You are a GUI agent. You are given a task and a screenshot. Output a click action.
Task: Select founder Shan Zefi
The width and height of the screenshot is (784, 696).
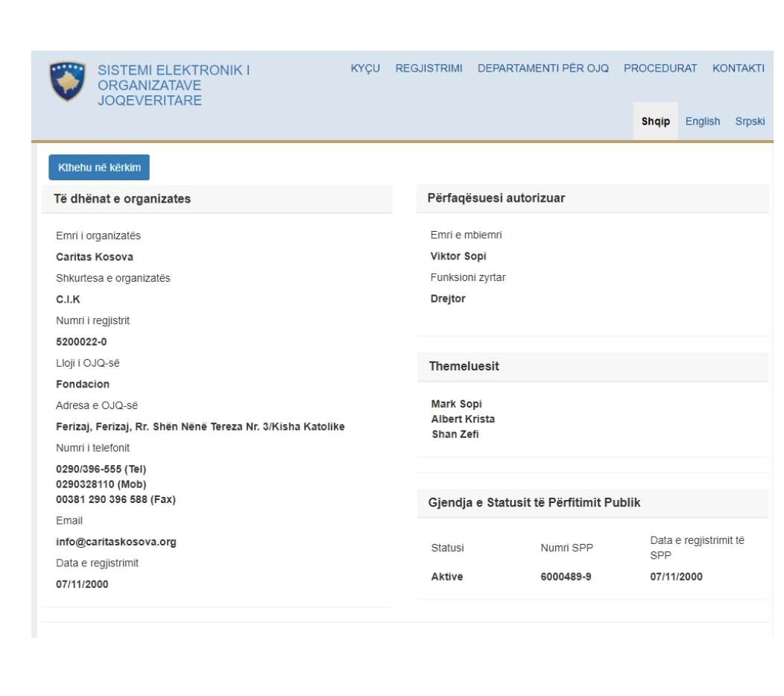455,434
